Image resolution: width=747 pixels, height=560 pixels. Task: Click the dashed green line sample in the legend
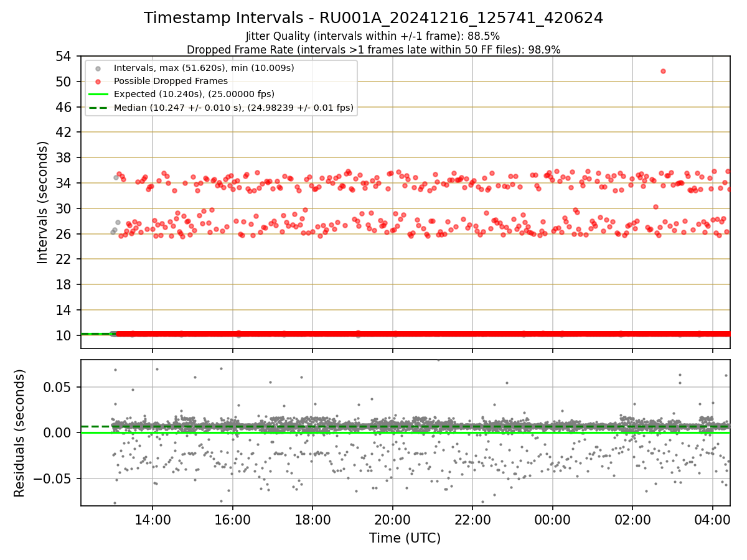click(x=99, y=108)
